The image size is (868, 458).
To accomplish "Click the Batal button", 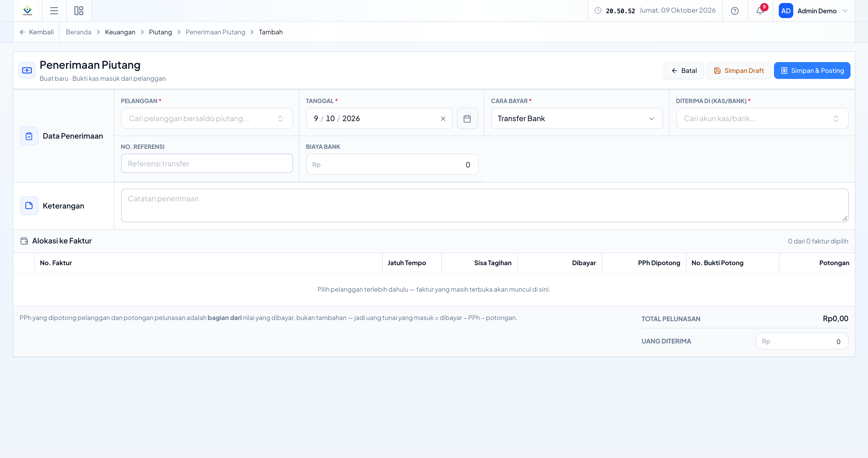I will click(x=684, y=71).
